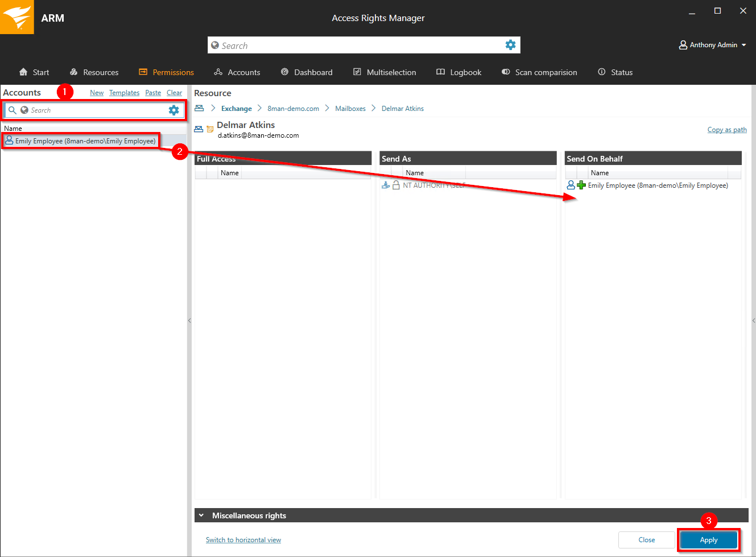Image resolution: width=756 pixels, height=557 pixels.
Task: Switch to the Dashboard tab
Action: click(307, 72)
